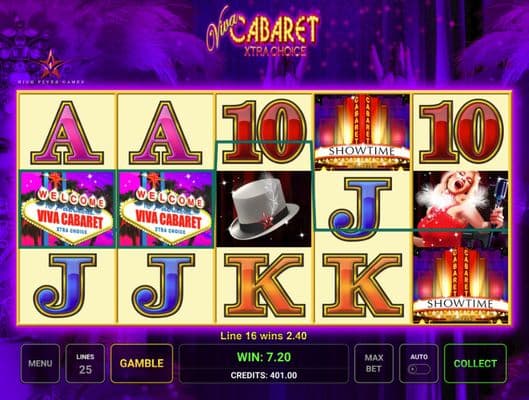Click the orange K on the third reel
The image size is (529, 400).
point(264,285)
